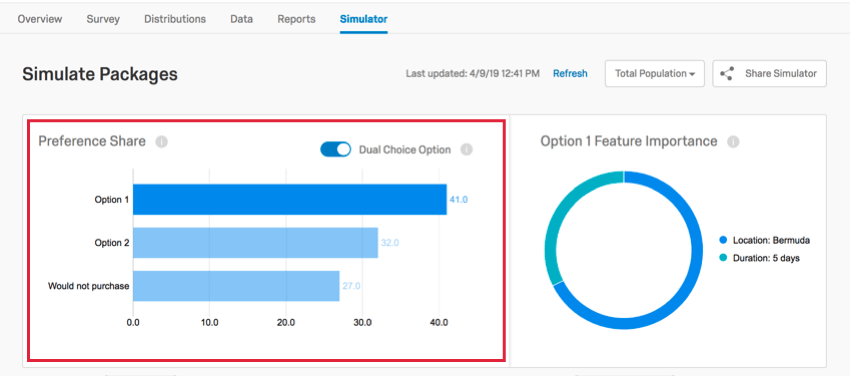Screen dimensions: 850x376
Task: Click the Simulator tab
Action: coord(364,19)
